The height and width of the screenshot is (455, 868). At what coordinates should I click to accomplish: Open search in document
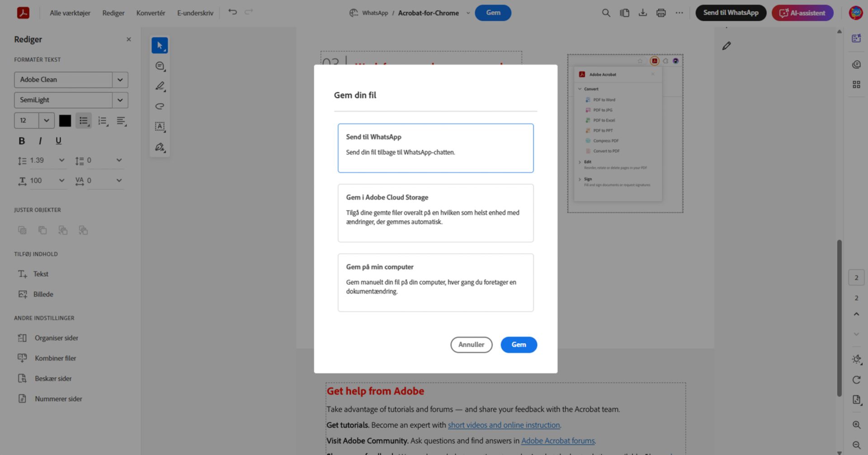point(606,13)
